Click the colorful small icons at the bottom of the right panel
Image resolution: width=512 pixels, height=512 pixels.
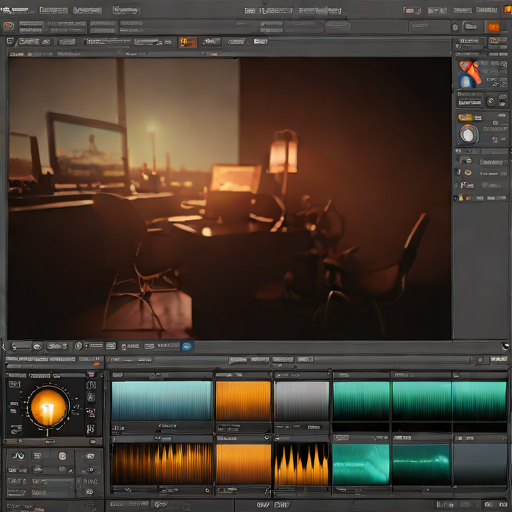464,198
